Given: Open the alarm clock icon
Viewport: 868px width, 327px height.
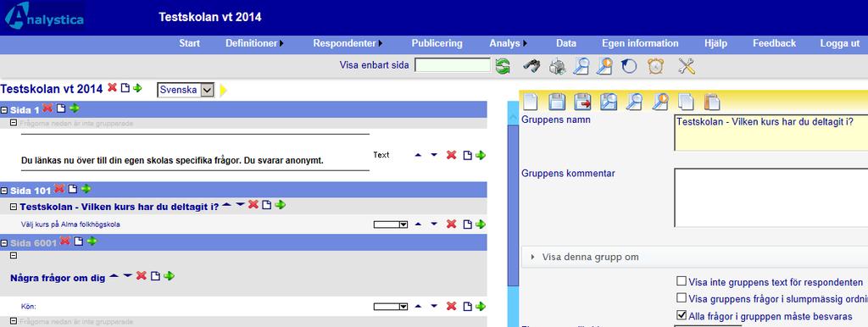Looking at the screenshot, I should [655, 66].
